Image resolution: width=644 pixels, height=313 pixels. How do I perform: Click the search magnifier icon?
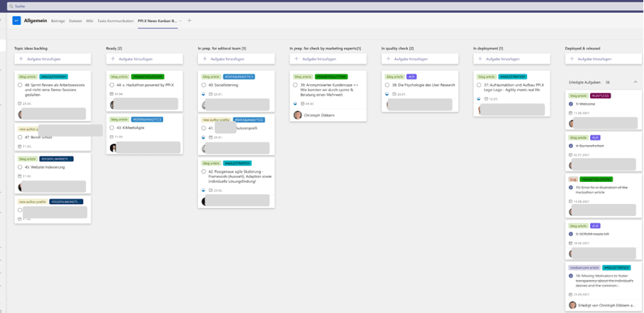(11, 6)
